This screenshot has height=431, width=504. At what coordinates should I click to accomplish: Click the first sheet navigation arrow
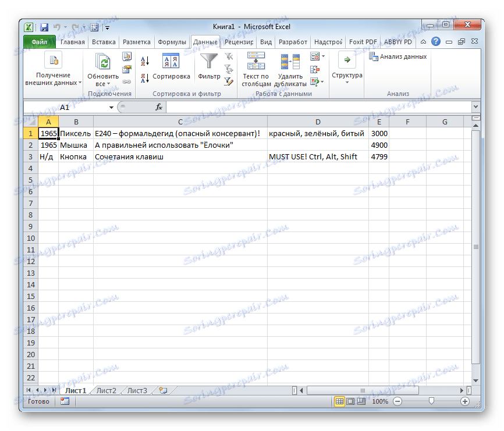[29, 390]
